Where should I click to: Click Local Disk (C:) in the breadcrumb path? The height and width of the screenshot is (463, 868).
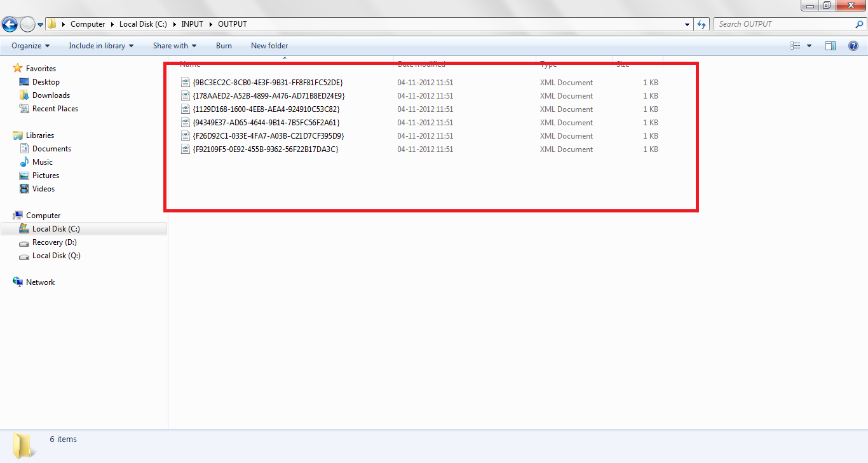click(x=143, y=24)
